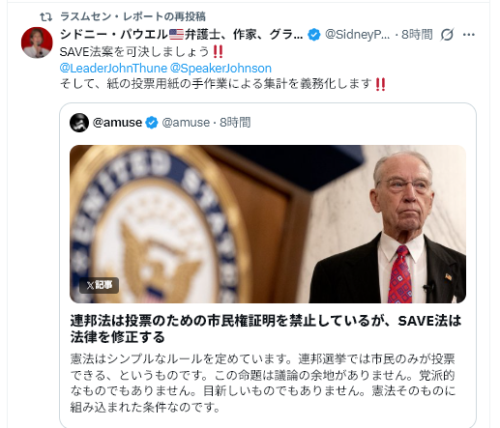
Task: Click the bold @amuse display name
Action: [x=117, y=123]
